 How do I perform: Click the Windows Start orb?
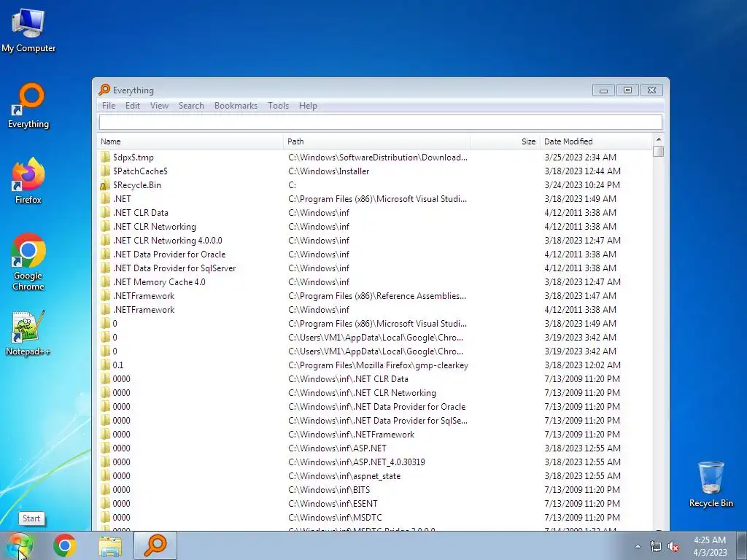(x=20, y=545)
